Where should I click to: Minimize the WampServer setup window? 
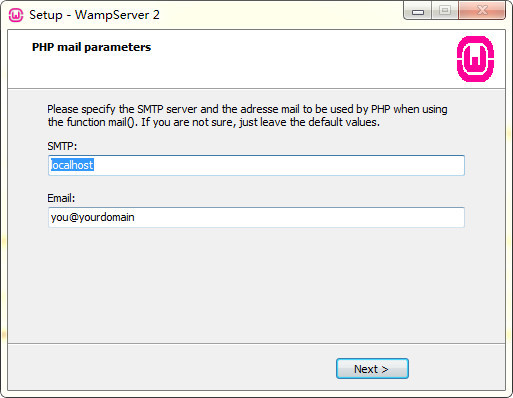pos(418,11)
